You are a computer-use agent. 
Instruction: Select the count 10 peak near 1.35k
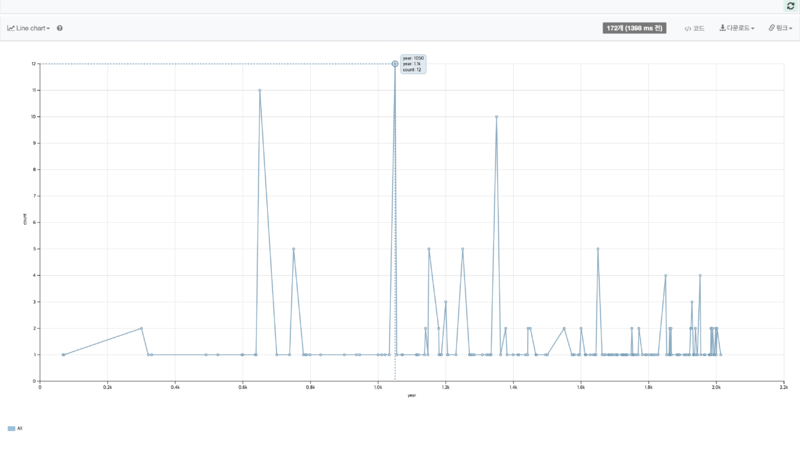point(496,117)
